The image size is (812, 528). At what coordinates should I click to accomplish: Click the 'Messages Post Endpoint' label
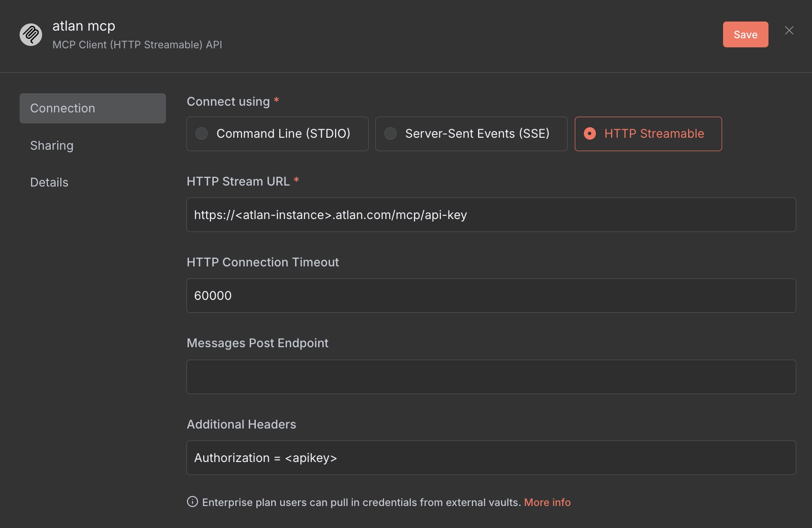click(x=257, y=343)
